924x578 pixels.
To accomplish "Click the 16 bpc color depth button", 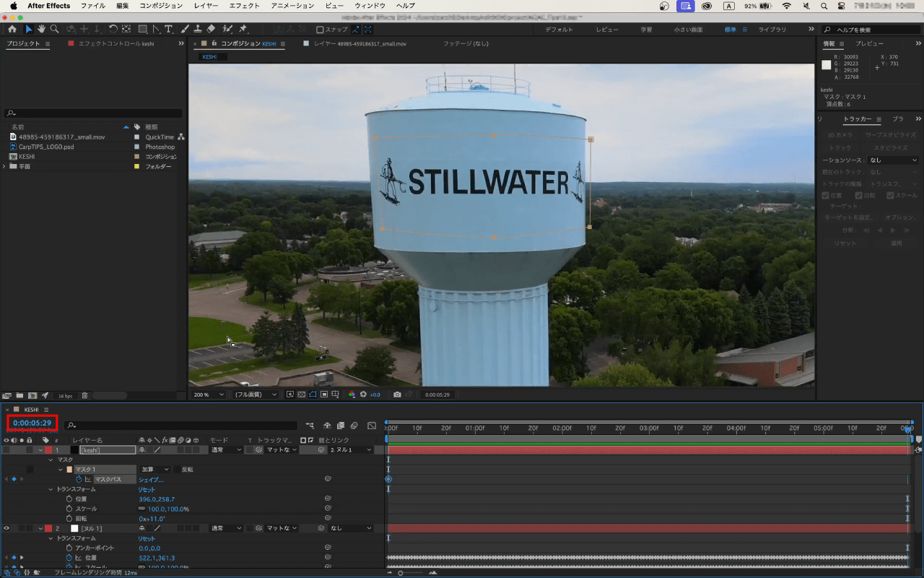I will [x=66, y=396].
